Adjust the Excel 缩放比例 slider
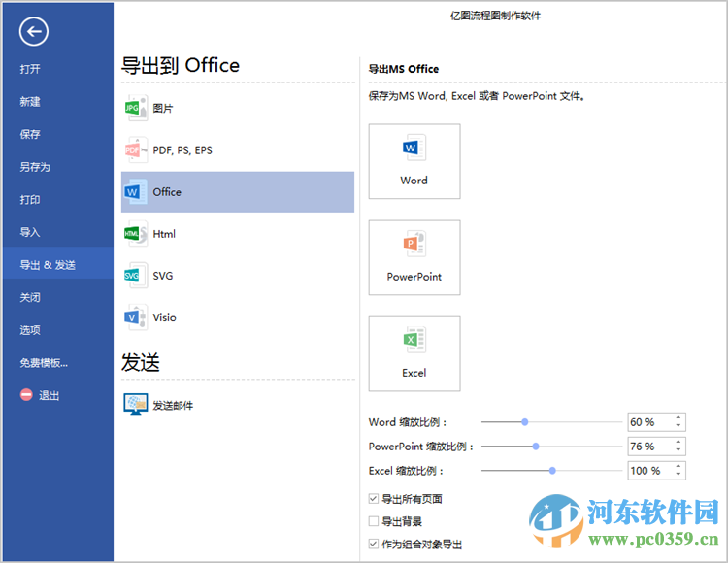728x563 pixels. click(x=551, y=471)
